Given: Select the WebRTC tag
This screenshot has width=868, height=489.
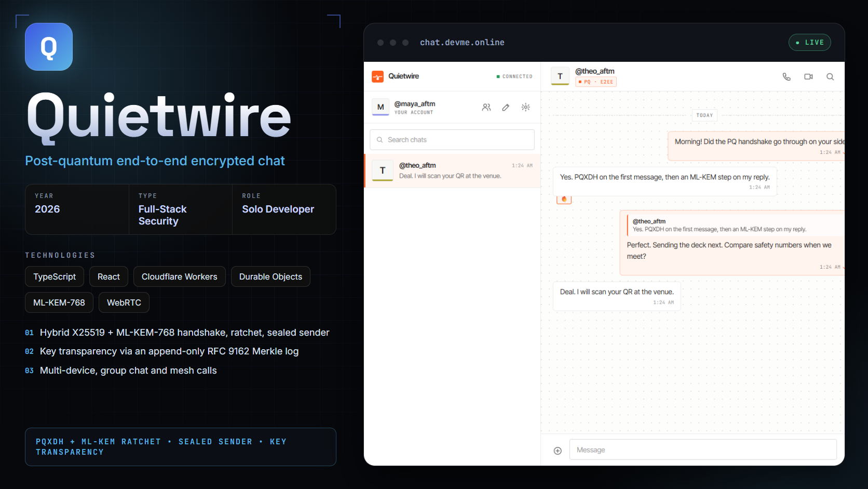Looking at the screenshot, I should 124,302.
